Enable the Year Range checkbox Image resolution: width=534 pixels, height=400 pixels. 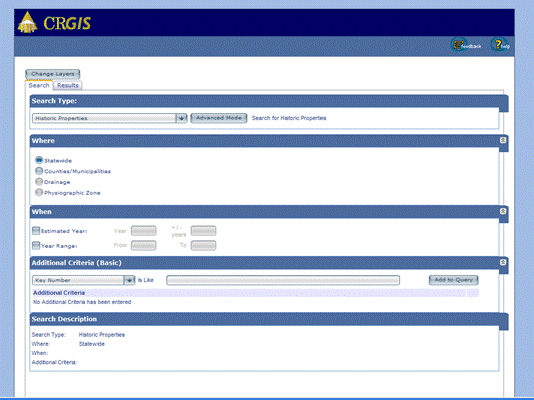pos(36,245)
